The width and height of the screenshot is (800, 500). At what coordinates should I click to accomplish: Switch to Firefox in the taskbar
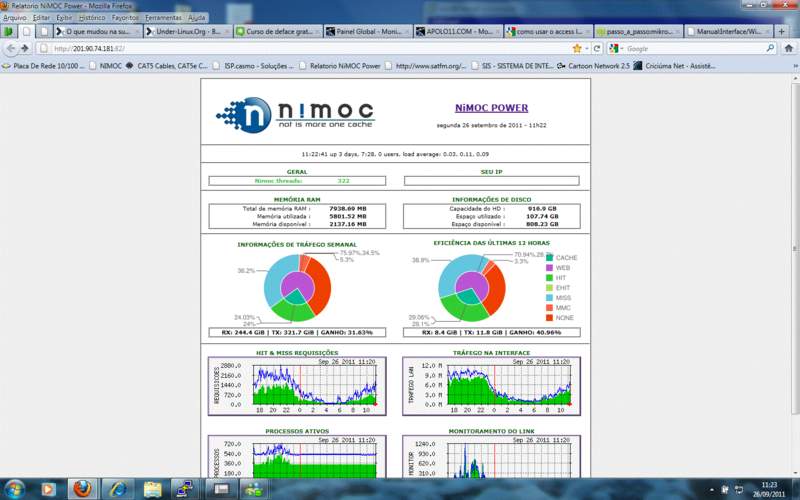[x=82, y=489]
